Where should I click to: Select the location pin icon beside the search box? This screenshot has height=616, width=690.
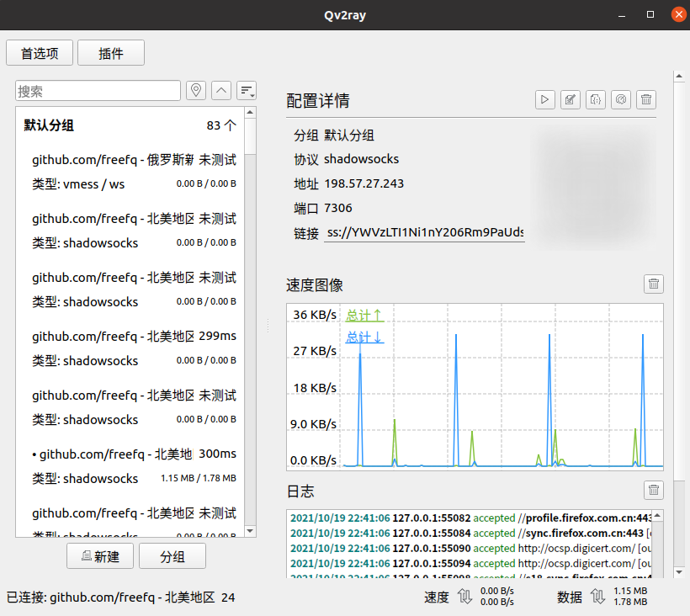coord(195,90)
